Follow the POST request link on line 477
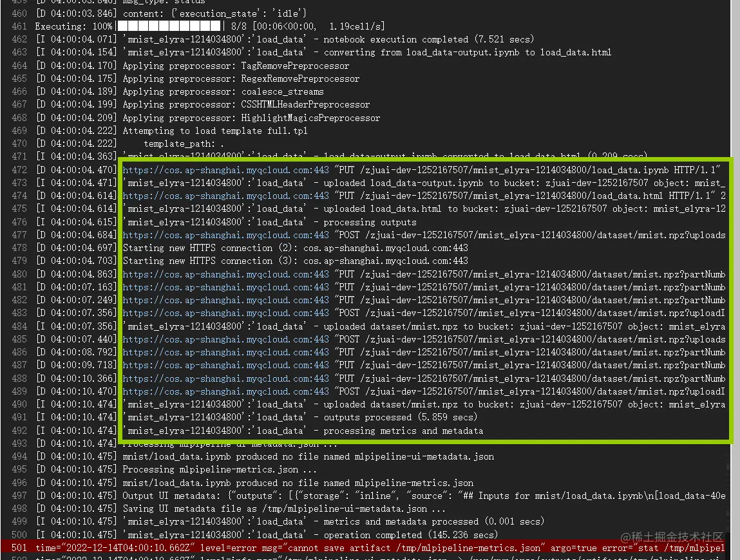 click(225, 235)
